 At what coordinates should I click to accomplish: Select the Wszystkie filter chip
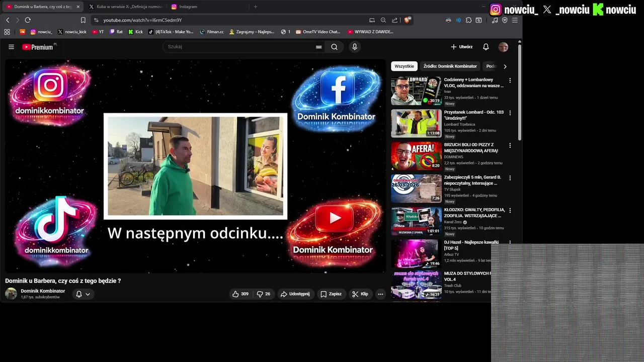(404, 66)
